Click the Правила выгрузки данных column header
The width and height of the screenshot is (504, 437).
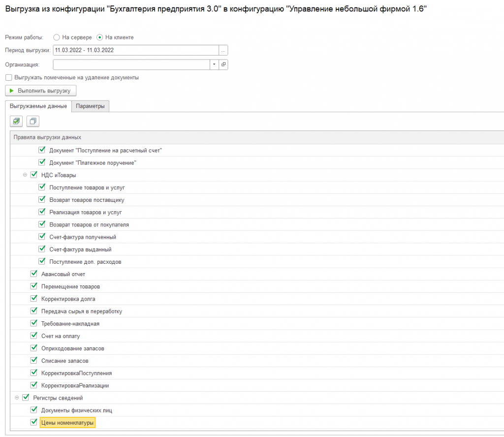click(x=257, y=137)
